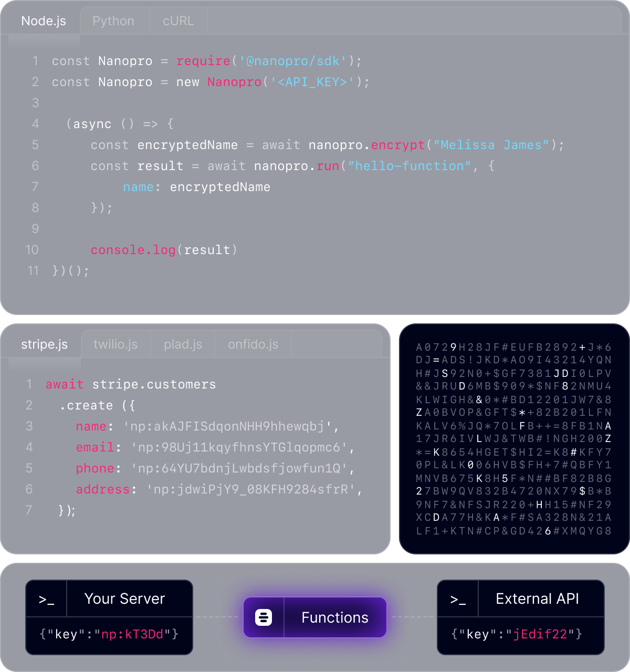Click the Your Server terminal prompt icon
This screenshot has width=630, height=672.
tap(47, 599)
